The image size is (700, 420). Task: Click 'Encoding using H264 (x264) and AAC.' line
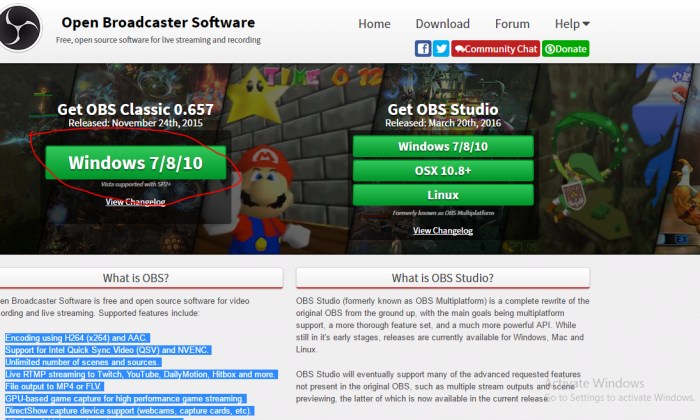(x=76, y=338)
